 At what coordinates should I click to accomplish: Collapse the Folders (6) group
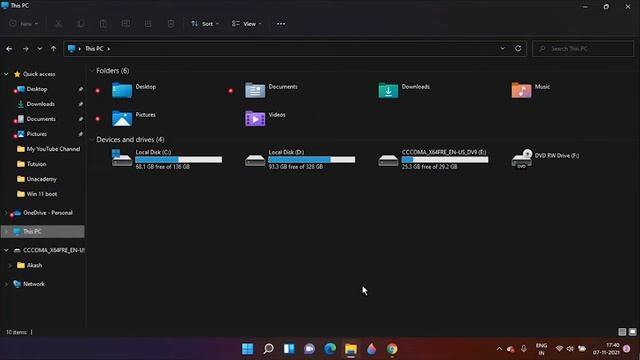tap(92, 71)
